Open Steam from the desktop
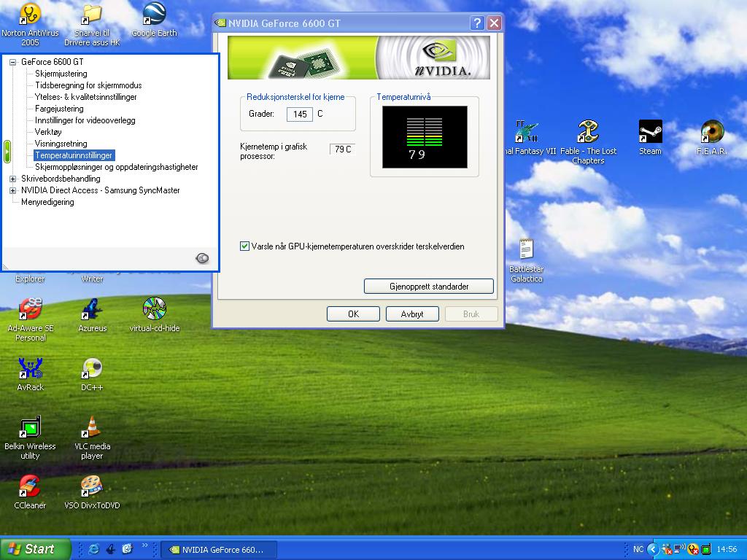This screenshot has width=747, height=560. [x=650, y=138]
